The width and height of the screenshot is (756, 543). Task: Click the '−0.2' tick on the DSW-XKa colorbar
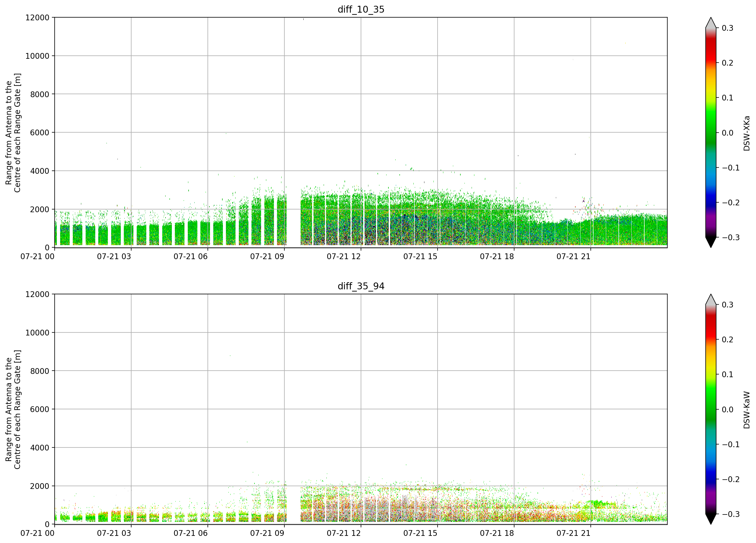731,203
